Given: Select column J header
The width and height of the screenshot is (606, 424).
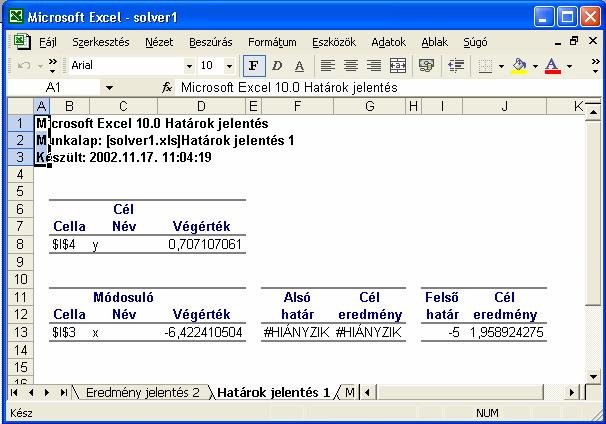Looking at the screenshot, I should [504, 106].
